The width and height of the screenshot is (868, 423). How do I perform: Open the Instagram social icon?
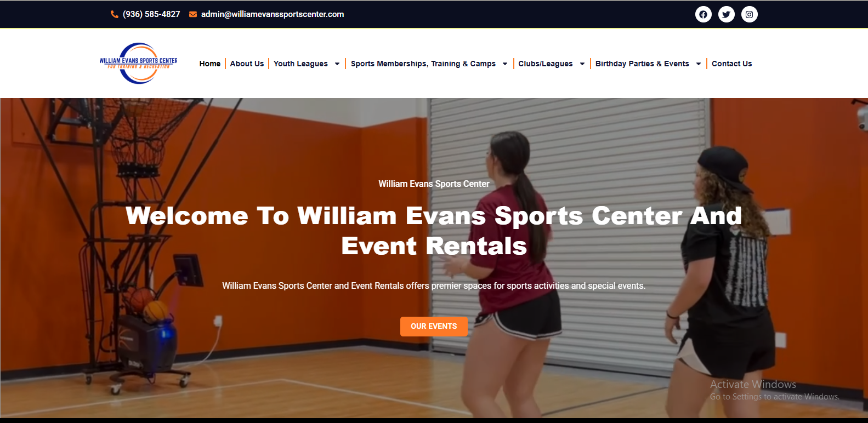click(x=750, y=14)
